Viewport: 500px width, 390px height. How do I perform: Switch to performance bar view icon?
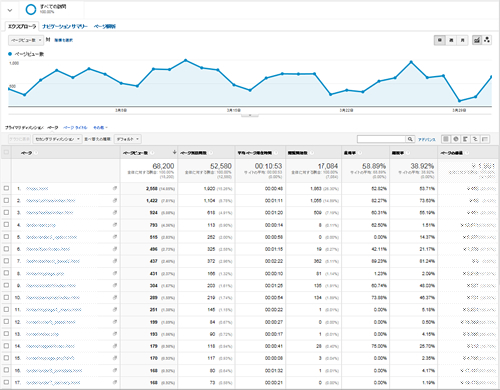[465, 139]
